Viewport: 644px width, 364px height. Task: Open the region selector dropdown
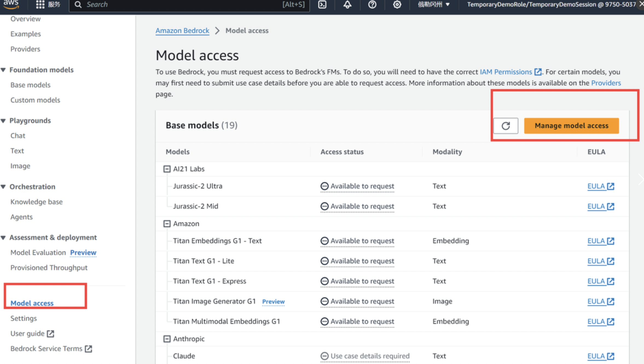pyautogui.click(x=434, y=4)
